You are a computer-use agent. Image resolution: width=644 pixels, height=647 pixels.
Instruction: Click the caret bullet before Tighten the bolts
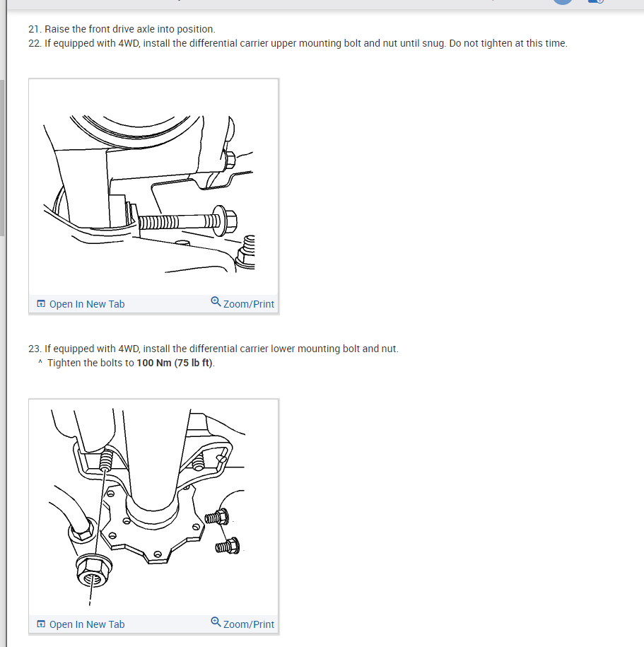[40, 362]
